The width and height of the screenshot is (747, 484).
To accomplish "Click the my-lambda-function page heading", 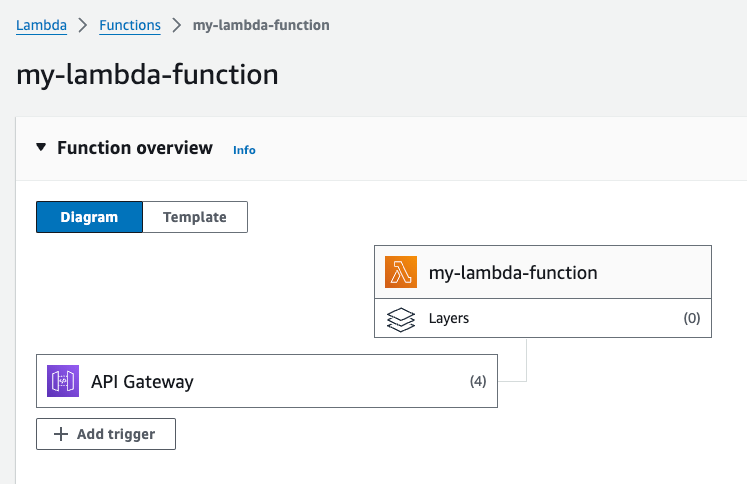I will point(148,75).
